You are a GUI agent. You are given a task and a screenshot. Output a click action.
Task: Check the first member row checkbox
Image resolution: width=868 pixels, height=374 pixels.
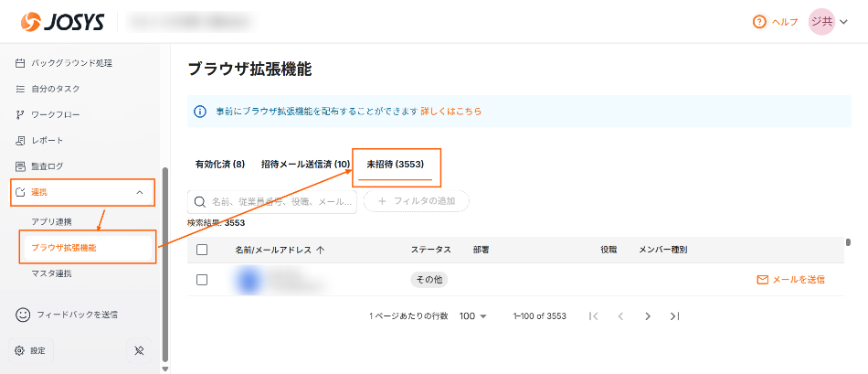(x=202, y=280)
